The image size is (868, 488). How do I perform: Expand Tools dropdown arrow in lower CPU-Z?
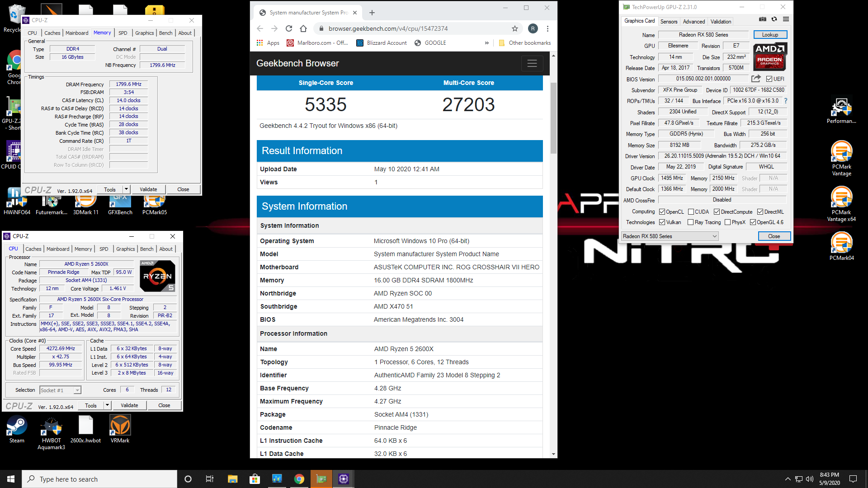[x=107, y=405]
